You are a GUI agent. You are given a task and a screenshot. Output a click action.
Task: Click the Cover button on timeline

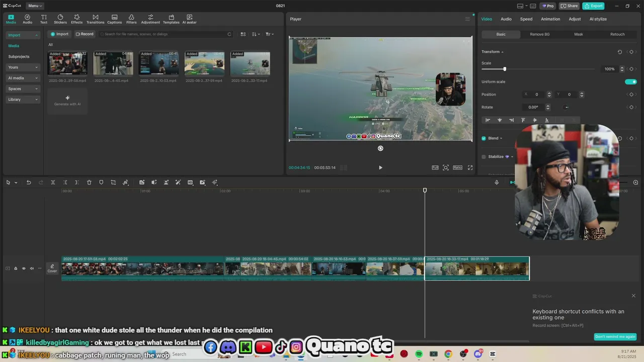click(52, 268)
